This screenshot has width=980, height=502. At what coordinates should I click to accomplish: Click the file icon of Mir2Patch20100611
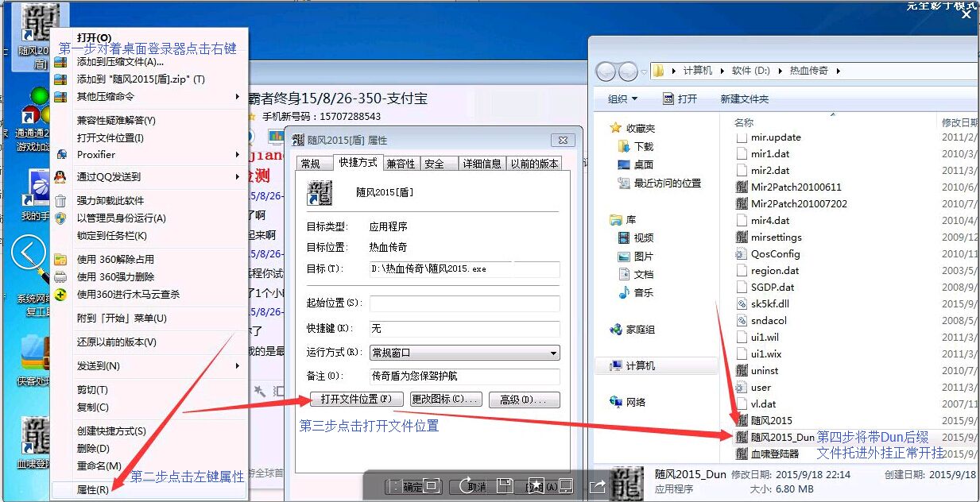tap(742, 187)
